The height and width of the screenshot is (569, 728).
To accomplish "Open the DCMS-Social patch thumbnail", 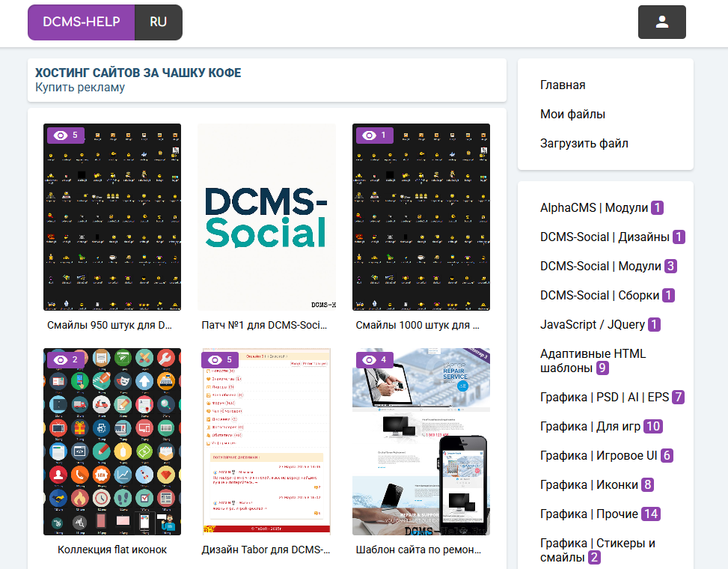I will [266, 217].
